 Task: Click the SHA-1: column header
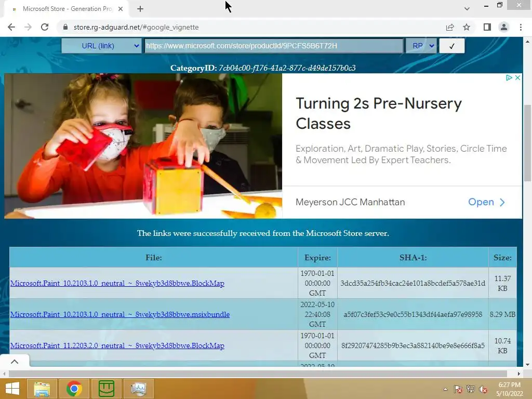click(413, 258)
